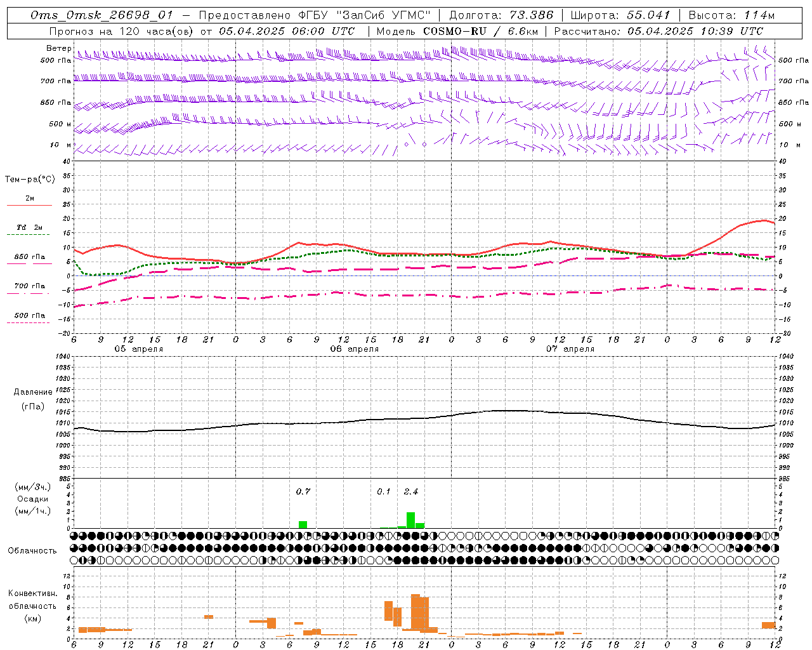Select the 07 апреля date label

point(570,349)
